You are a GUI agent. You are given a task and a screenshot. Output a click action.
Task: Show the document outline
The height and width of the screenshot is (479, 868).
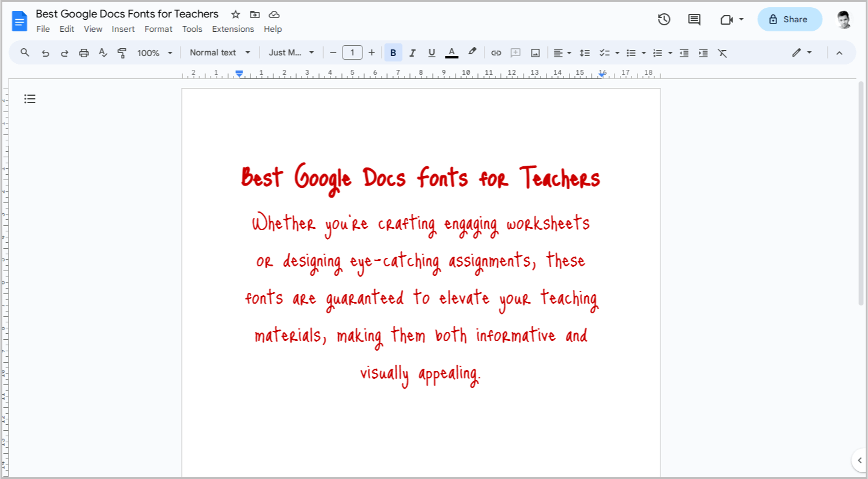[30, 99]
